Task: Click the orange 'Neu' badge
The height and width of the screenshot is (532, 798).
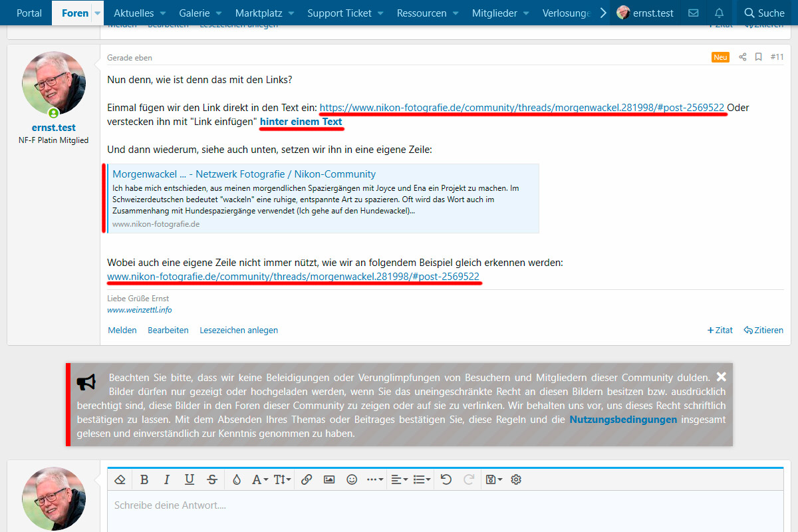Action: (721, 57)
